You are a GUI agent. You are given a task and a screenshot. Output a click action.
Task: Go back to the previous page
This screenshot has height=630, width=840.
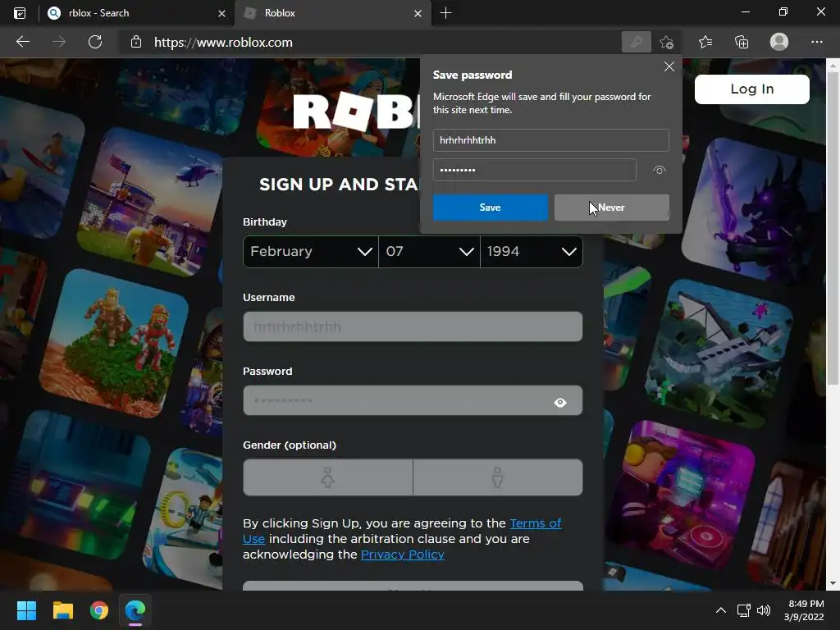[23, 42]
